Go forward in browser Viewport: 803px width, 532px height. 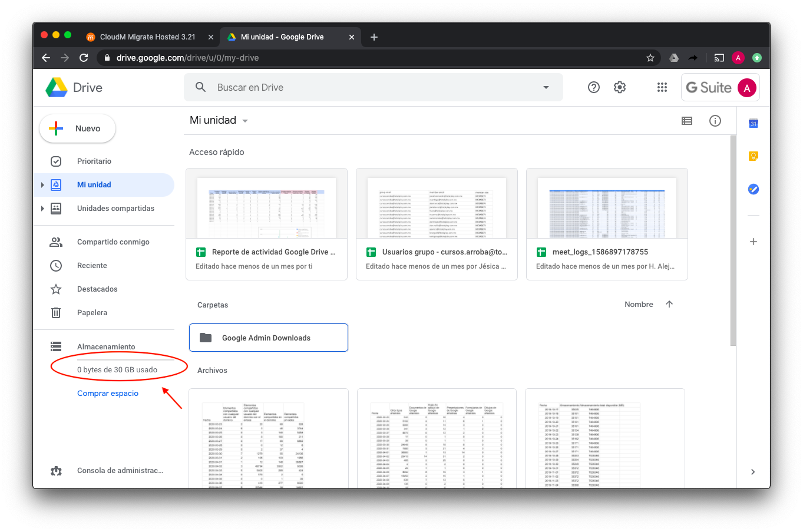point(65,58)
